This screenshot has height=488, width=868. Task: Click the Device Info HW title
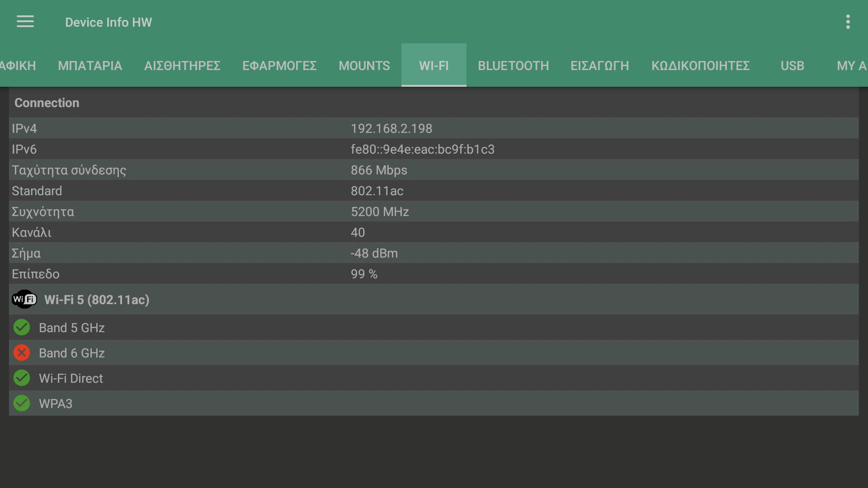(x=108, y=22)
